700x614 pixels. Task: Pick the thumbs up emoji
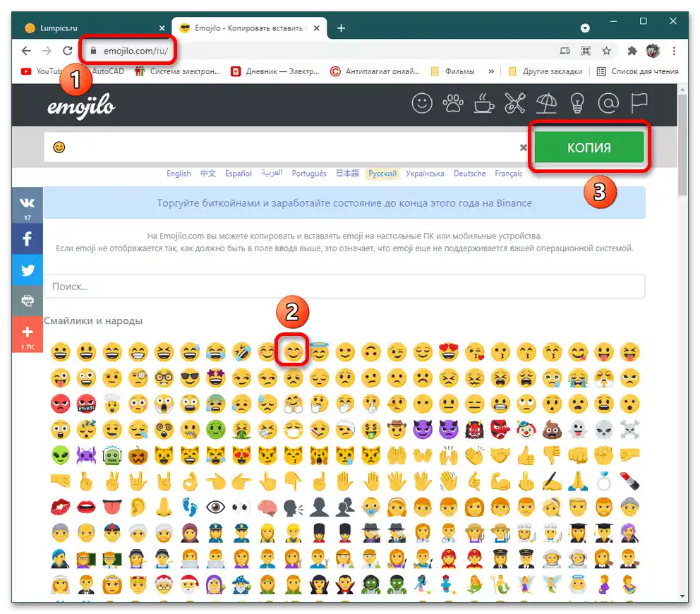coord(526,455)
